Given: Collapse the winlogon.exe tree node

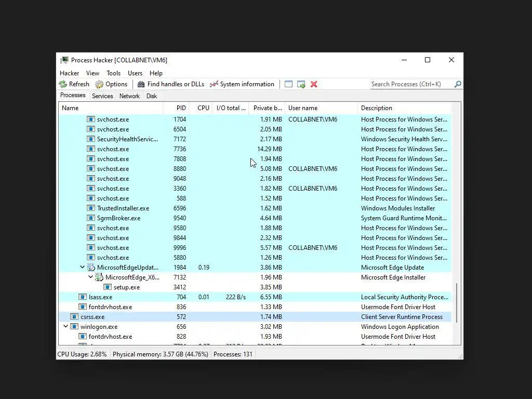Looking at the screenshot, I should pyautogui.click(x=65, y=326).
